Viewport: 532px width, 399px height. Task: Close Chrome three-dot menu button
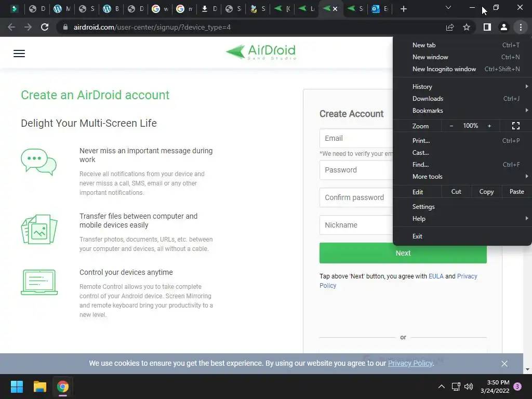pyautogui.click(x=521, y=27)
